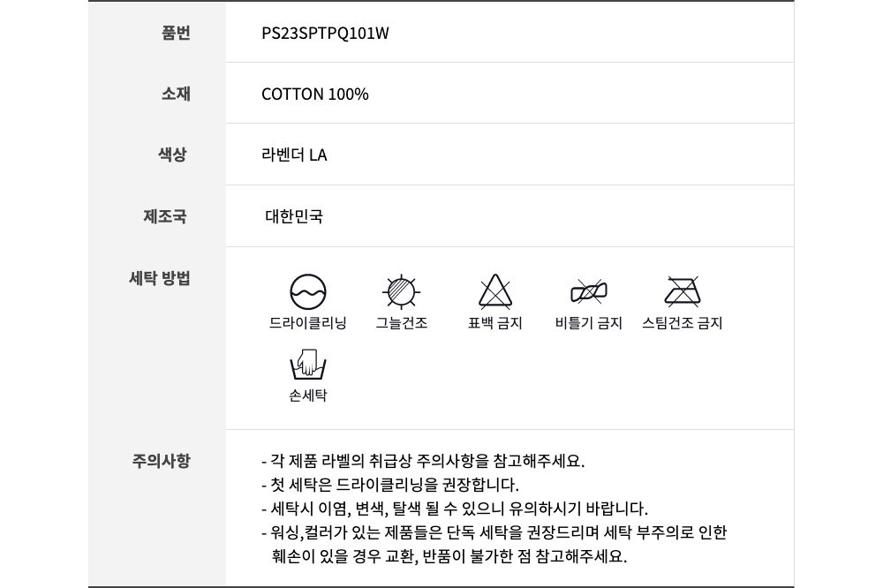Click the first-wash dry cleaning recommendation line
The height and width of the screenshot is (588, 883).
point(389,485)
